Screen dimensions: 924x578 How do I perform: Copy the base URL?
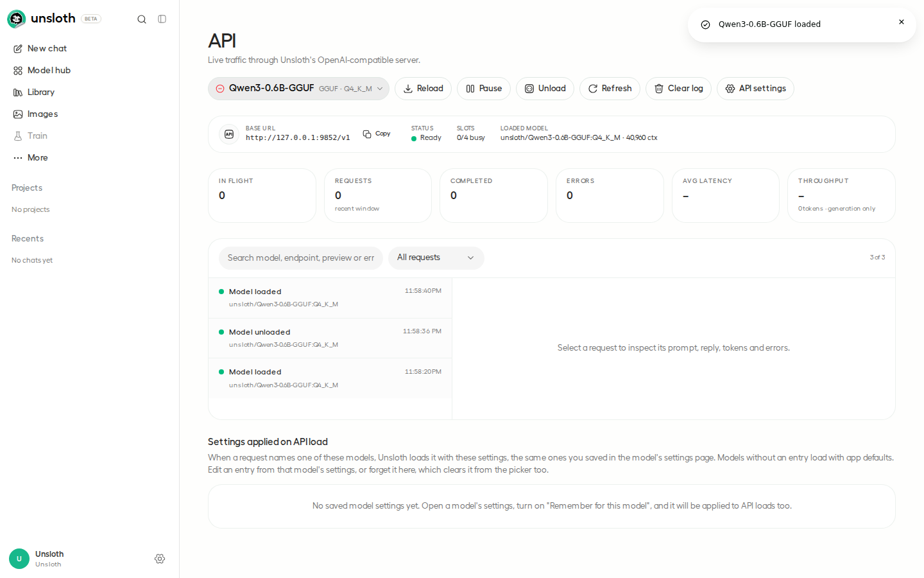(x=377, y=134)
